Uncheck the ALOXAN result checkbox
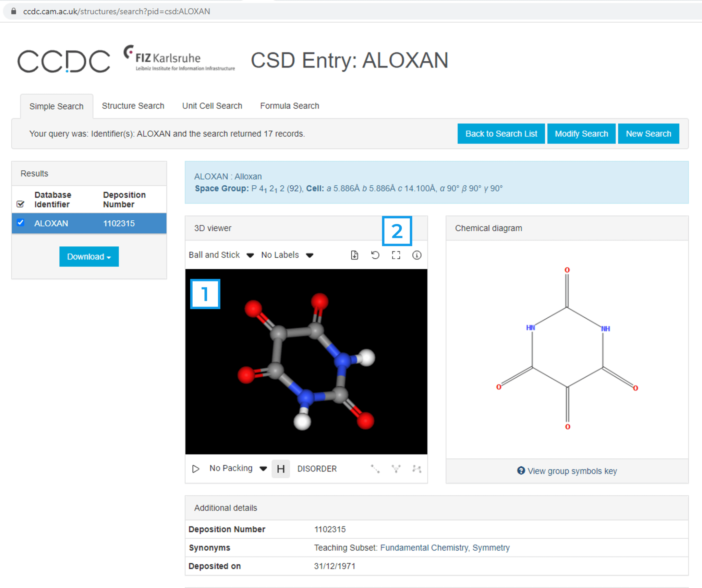The width and height of the screenshot is (702, 588). 21,223
